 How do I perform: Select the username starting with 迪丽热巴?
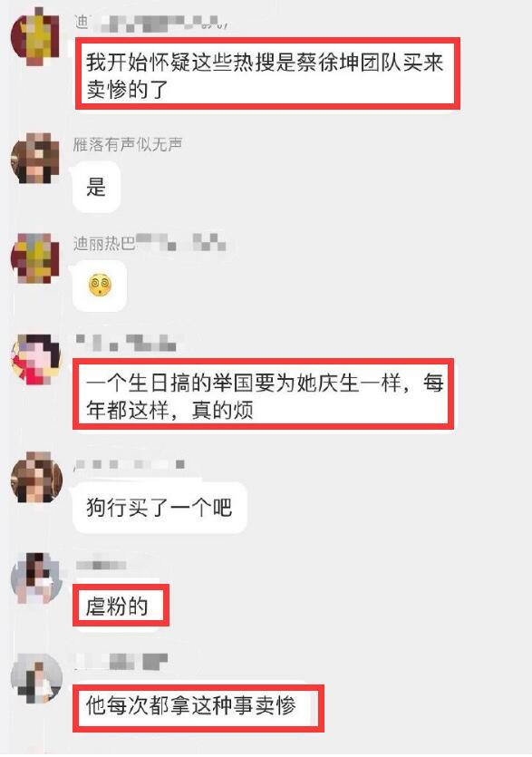tap(150, 242)
